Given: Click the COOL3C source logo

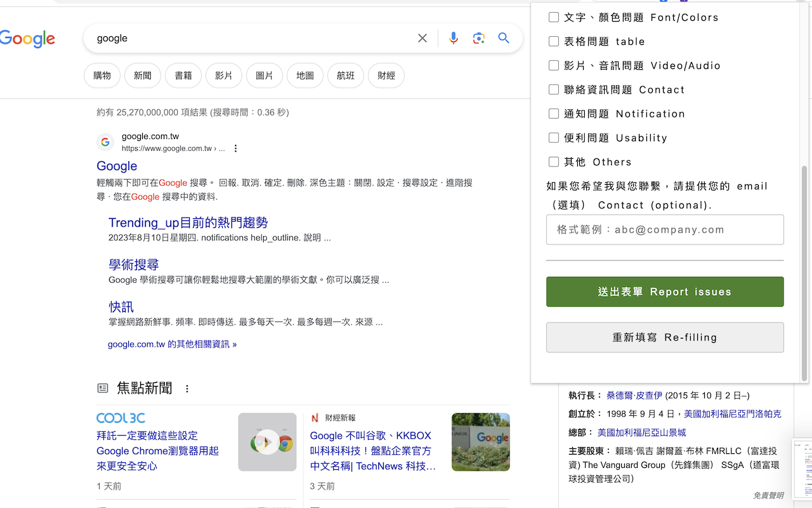Looking at the screenshot, I should tap(121, 418).
